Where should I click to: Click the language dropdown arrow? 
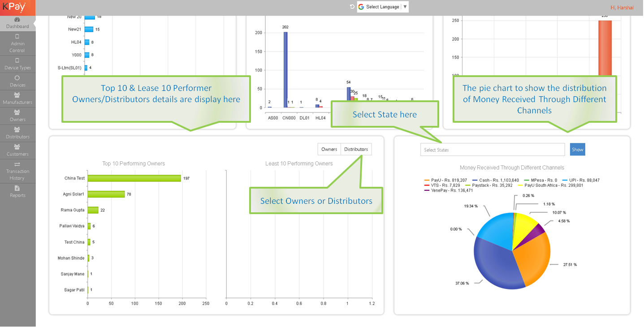[405, 7]
